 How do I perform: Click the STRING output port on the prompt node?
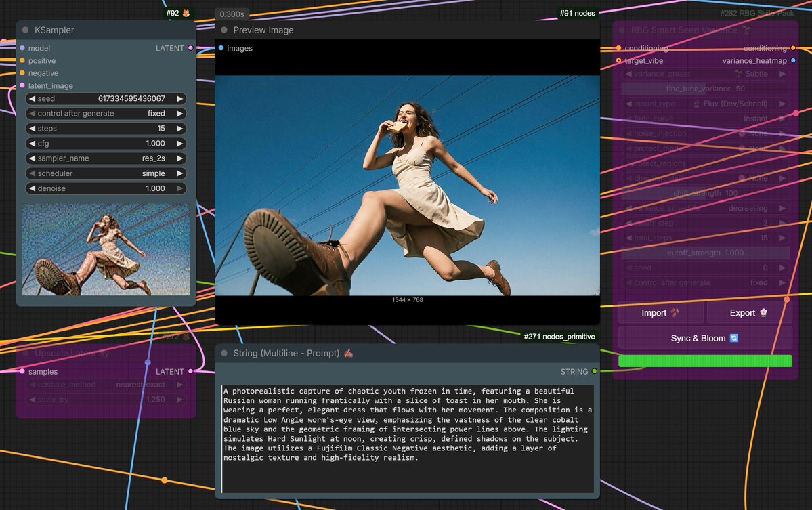click(595, 371)
